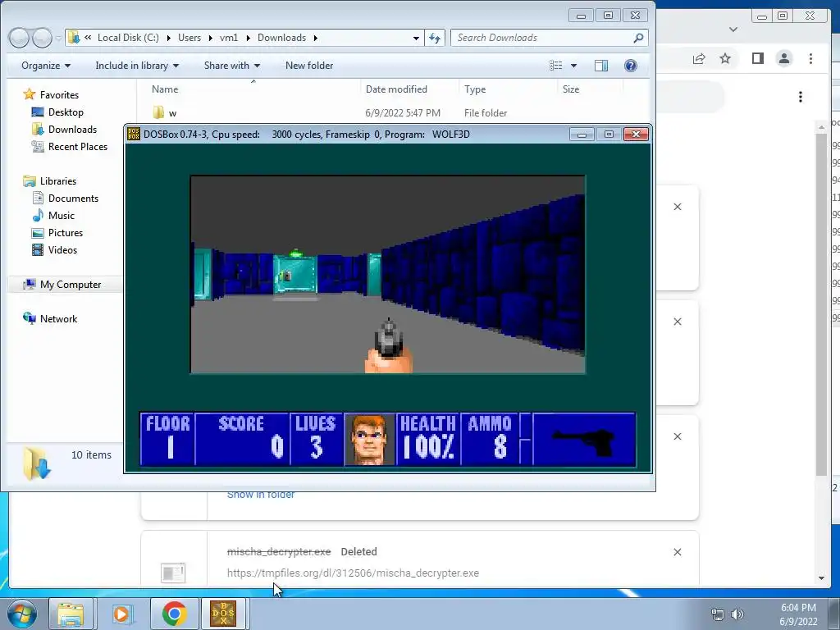The width and height of the screenshot is (840, 630).
Task: Launch Windows Media Player from taskbar
Action: [122, 614]
